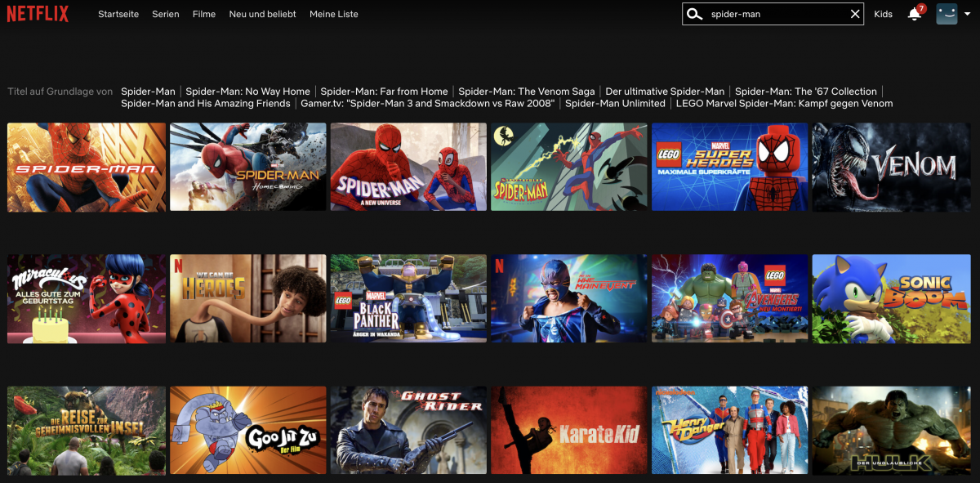The height and width of the screenshot is (483, 980).
Task: Open Die Reise zur geheimnisvollen Insel
Action: (87, 431)
